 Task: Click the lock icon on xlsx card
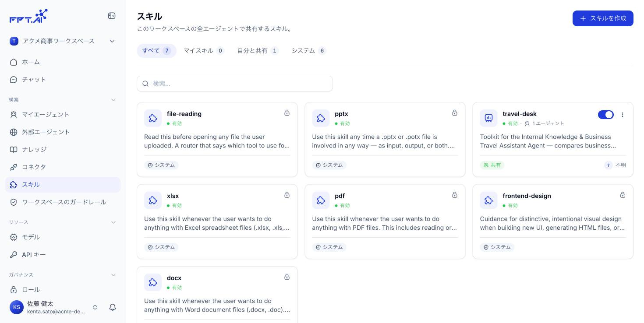pyautogui.click(x=287, y=195)
